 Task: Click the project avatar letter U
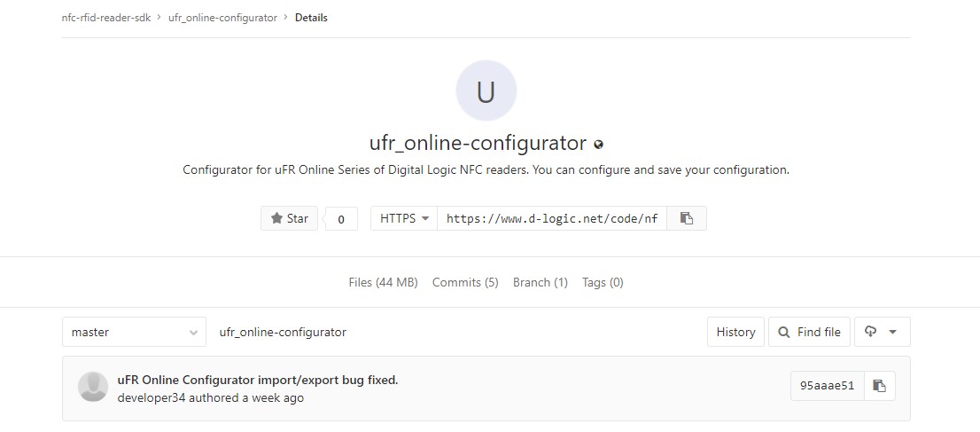point(486,90)
